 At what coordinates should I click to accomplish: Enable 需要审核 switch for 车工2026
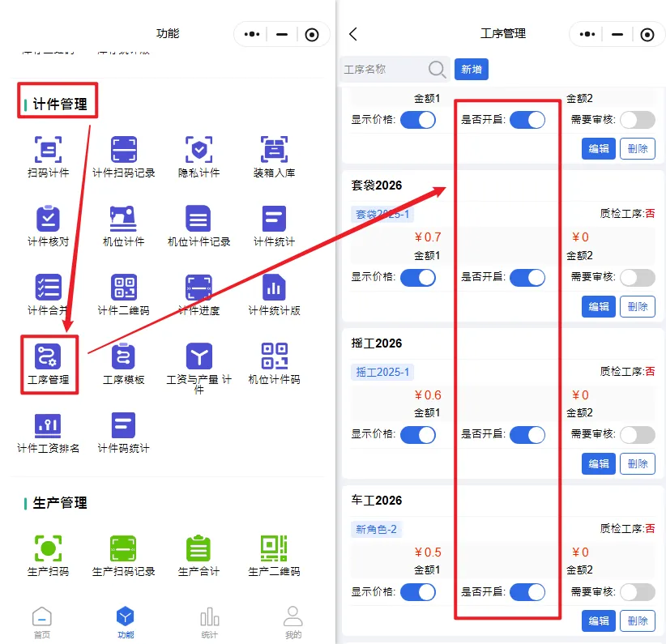(x=637, y=592)
